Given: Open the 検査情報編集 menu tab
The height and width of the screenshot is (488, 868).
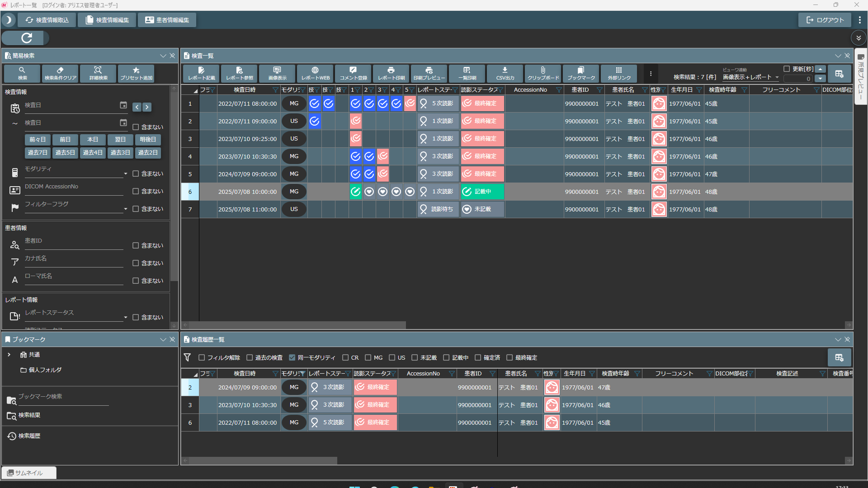Looking at the screenshot, I should pyautogui.click(x=107, y=20).
